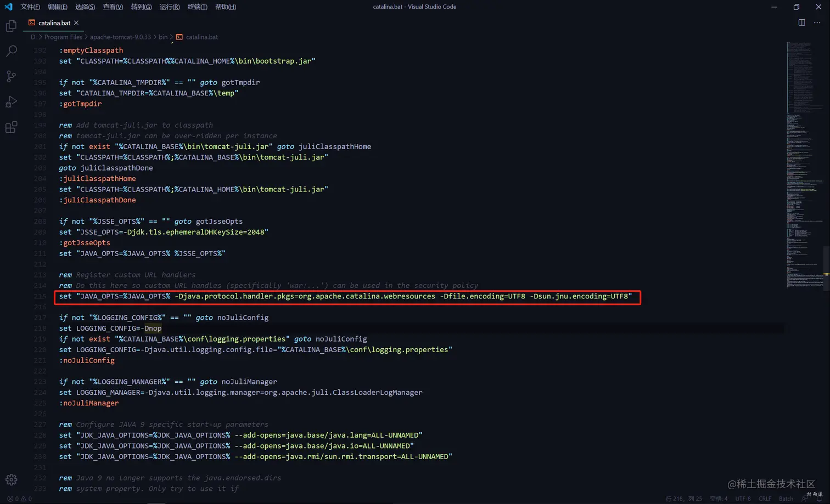Go to line via 行 218, 列 25 status item

click(683, 499)
